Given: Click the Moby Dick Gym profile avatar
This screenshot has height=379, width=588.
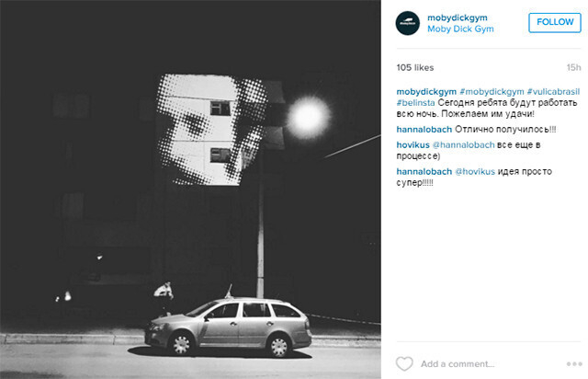Looking at the screenshot, I should (408, 23).
